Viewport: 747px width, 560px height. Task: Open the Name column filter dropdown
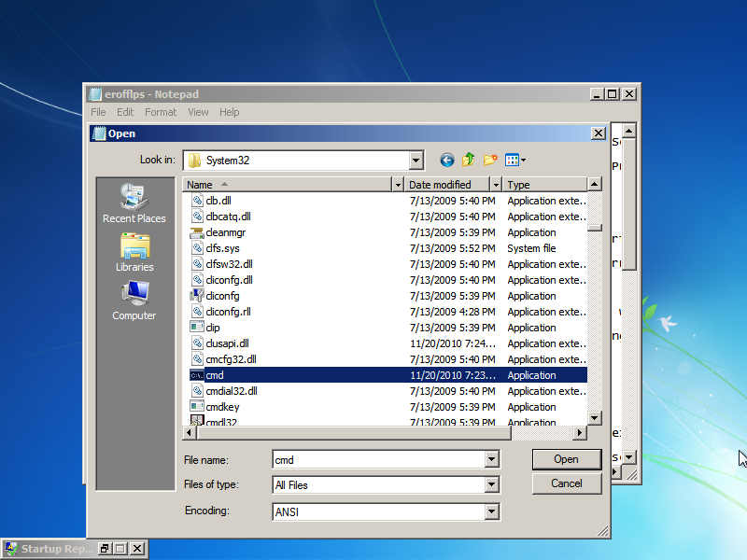tap(399, 185)
